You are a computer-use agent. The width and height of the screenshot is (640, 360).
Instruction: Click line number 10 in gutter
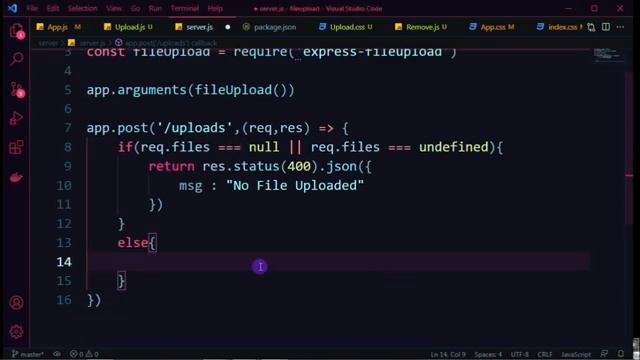click(x=64, y=185)
